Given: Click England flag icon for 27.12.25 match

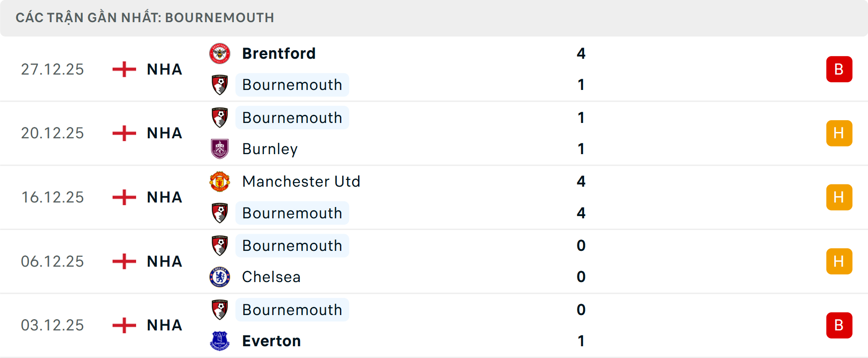Looking at the screenshot, I should [x=124, y=69].
